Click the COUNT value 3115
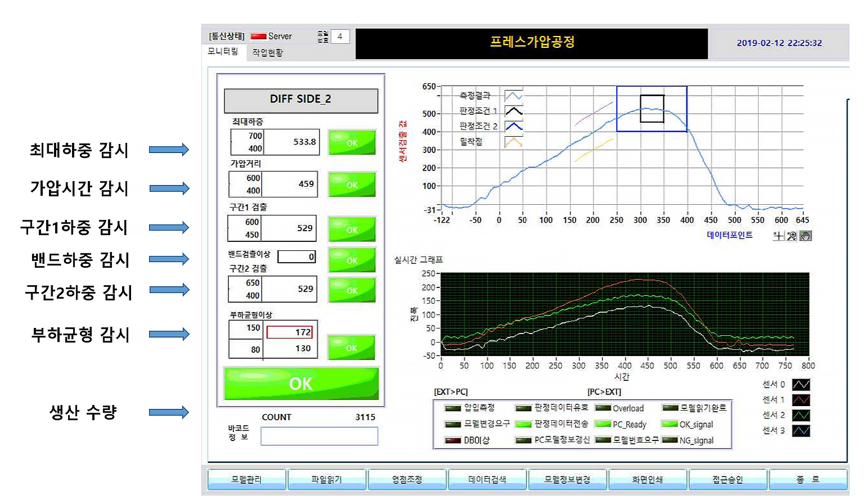Screen dimensions: 868x504 click(x=365, y=417)
